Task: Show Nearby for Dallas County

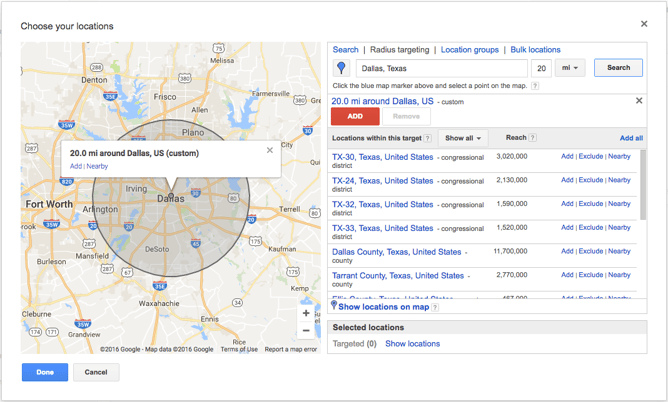Action: click(x=619, y=251)
